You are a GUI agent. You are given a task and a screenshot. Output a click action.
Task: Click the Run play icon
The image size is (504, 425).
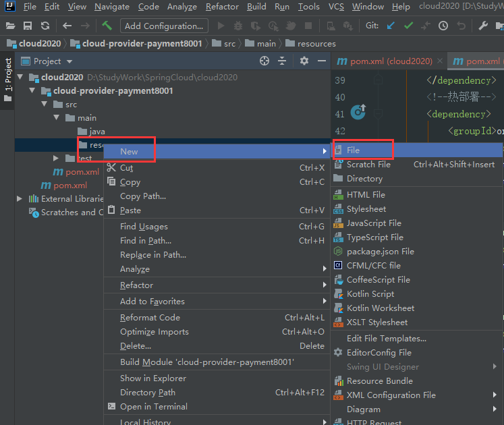pos(221,26)
